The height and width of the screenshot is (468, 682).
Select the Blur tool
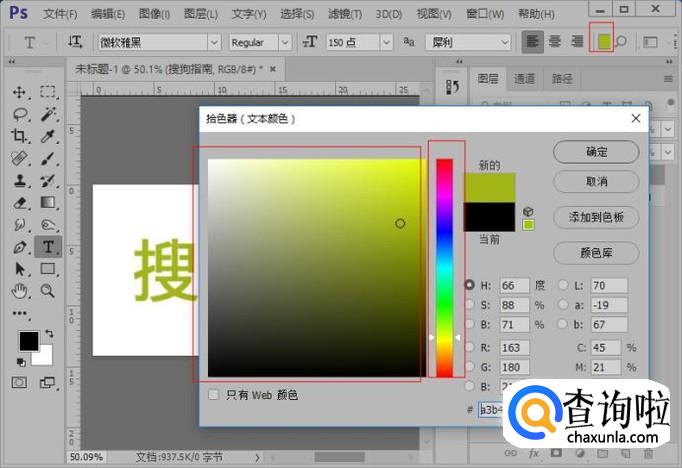pyautogui.click(x=20, y=224)
